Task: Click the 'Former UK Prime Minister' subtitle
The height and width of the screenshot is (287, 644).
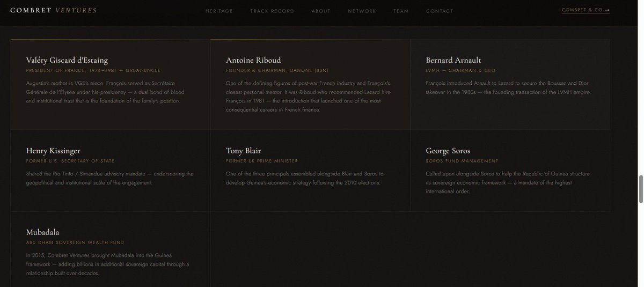Action: 262,161
